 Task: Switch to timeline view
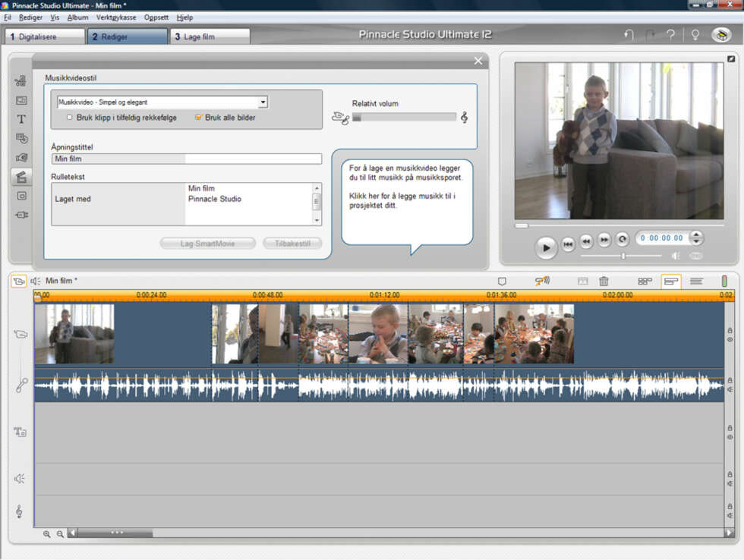[x=671, y=282]
